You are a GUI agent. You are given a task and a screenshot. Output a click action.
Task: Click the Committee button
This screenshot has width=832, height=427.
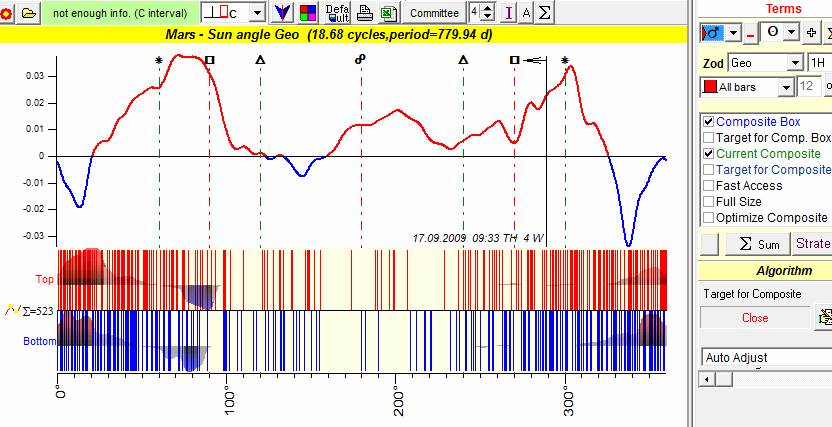434,13
